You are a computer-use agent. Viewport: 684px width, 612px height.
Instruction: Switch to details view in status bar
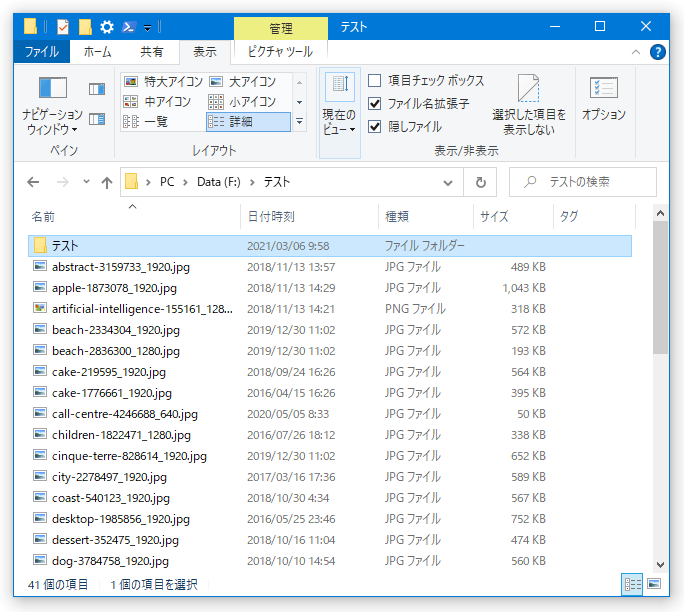tap(632, 584)
